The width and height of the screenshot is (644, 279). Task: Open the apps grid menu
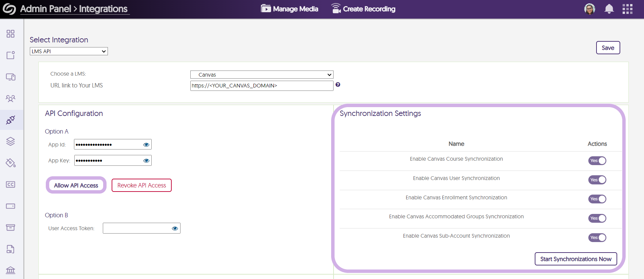(x=627, y=9)
